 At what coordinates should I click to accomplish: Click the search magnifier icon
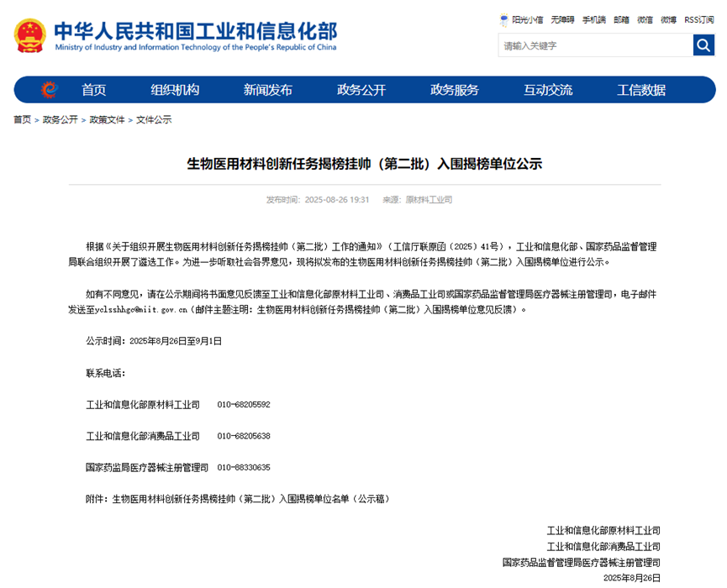pyautogui.click(x=703, y=45)
